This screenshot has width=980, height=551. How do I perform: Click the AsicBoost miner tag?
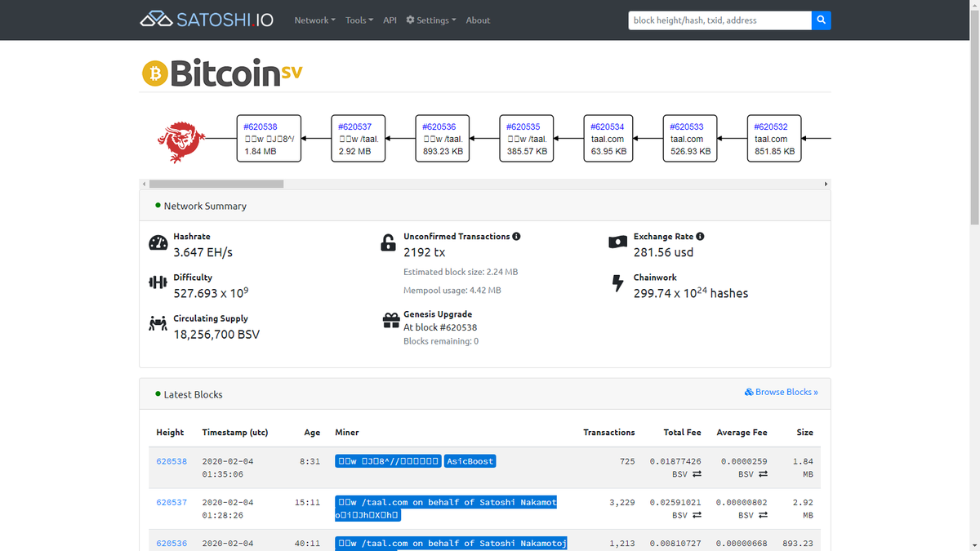(470, 461)
